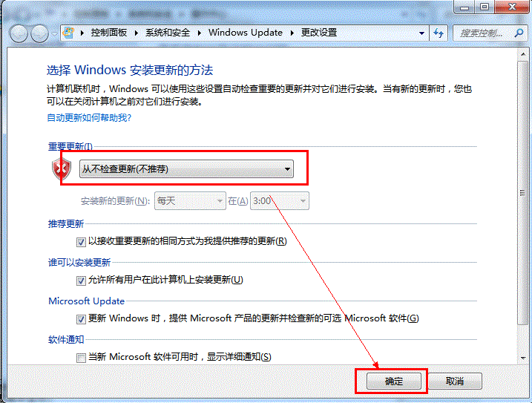The height and width of the screenshot is (403, 532).
Task: Expand breadcrumb arrow after Windows Update
Action: tap(292, 33)
